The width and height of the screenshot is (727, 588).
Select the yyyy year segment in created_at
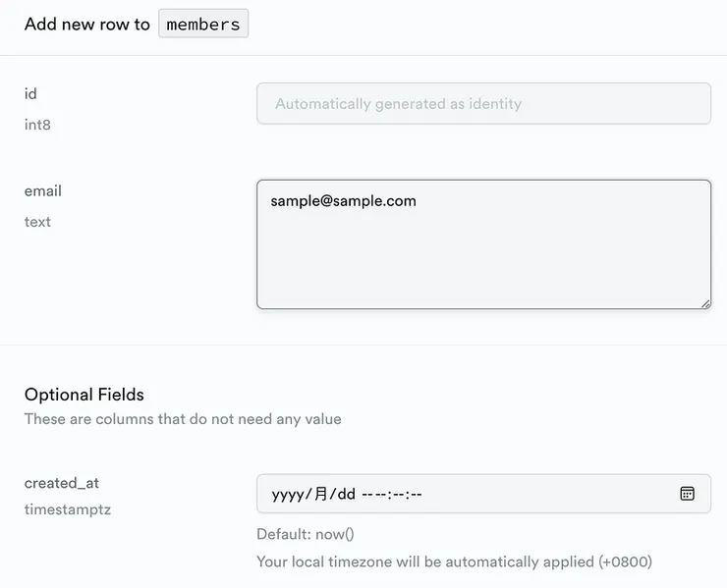289,495
